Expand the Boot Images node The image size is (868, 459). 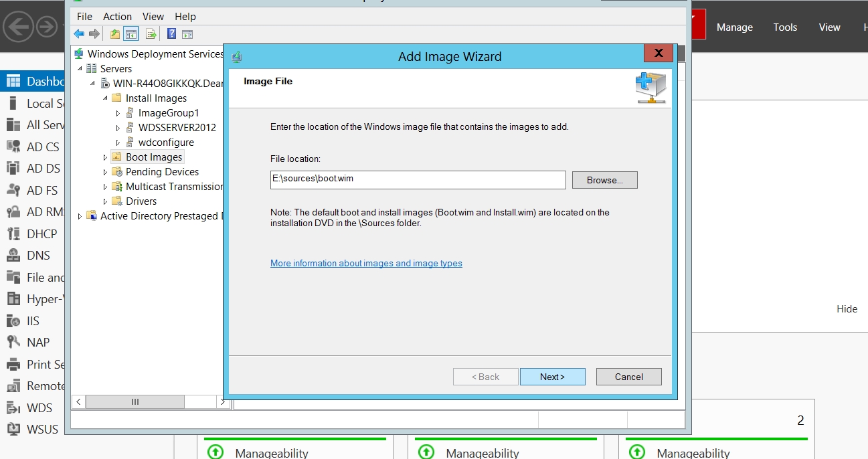click(105, 157)
